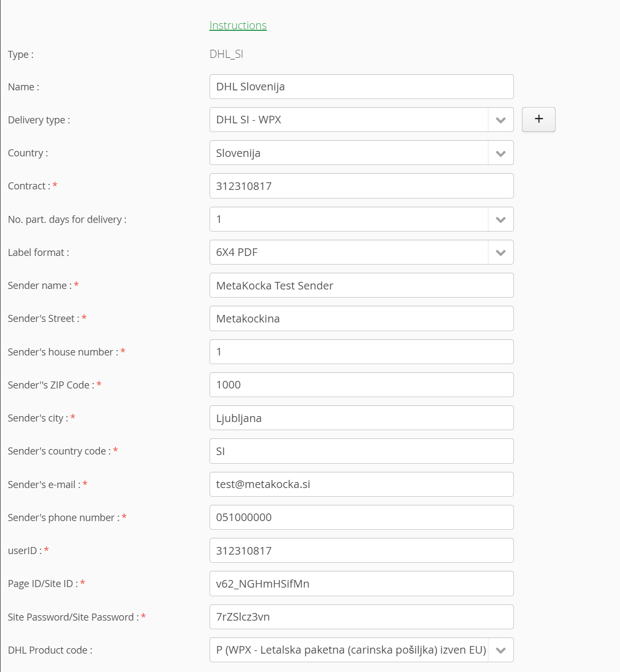The width and height of the screenshot is (620, 672).
Task: Click the Delivery type dropdown chevron arrow
Action: [x=501, y=120]
